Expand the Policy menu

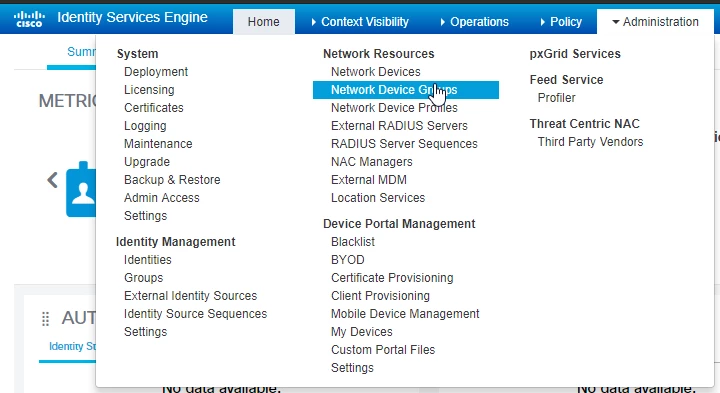561,22
